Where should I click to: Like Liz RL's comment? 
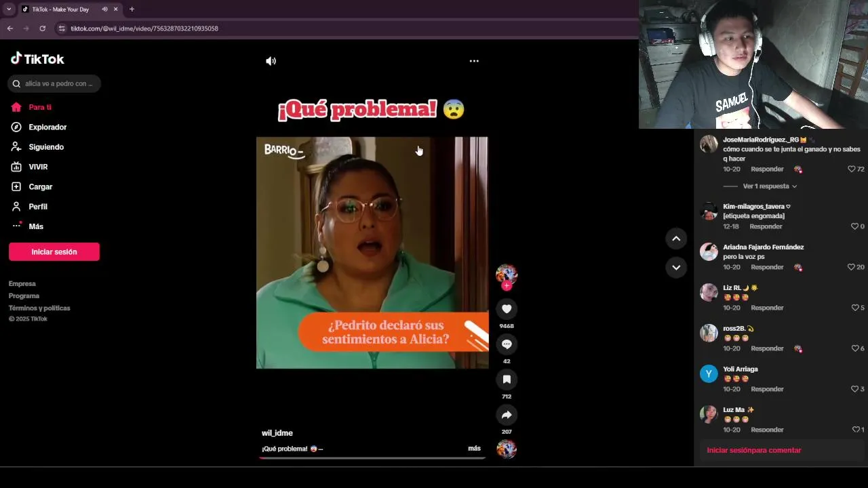[854, 308]
